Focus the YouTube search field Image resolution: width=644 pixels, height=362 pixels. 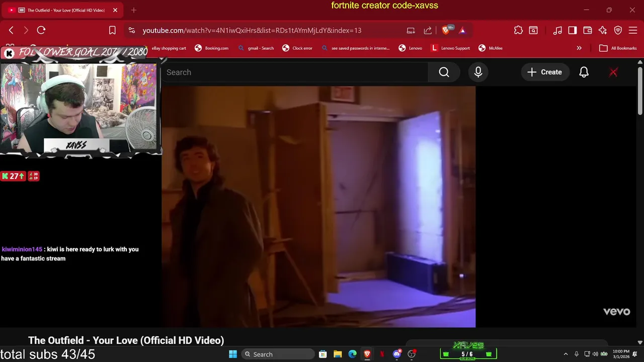coord(296,72)
